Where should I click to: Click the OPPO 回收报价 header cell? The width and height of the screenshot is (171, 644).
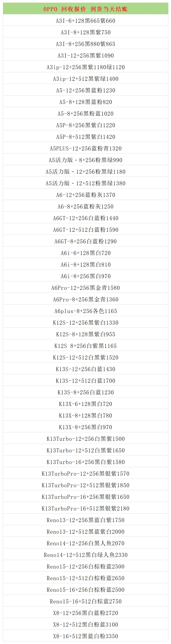[85, 9]
